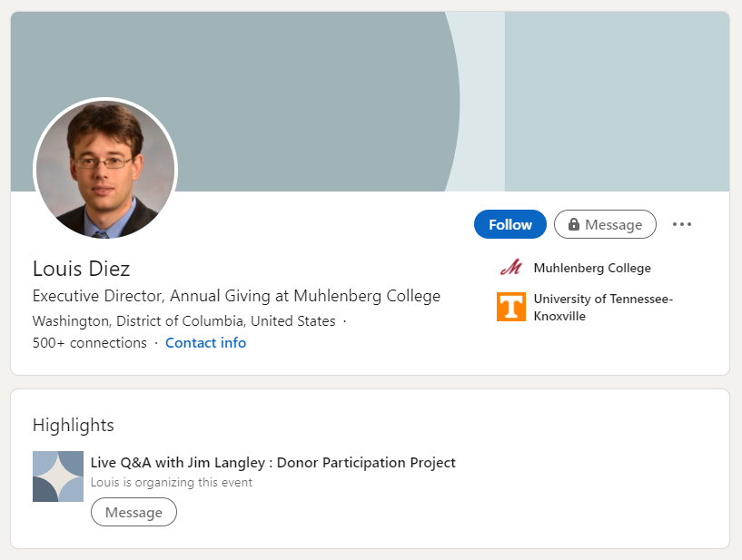Open the University of Tennessee-Knoxville text link

pos(603,307)
